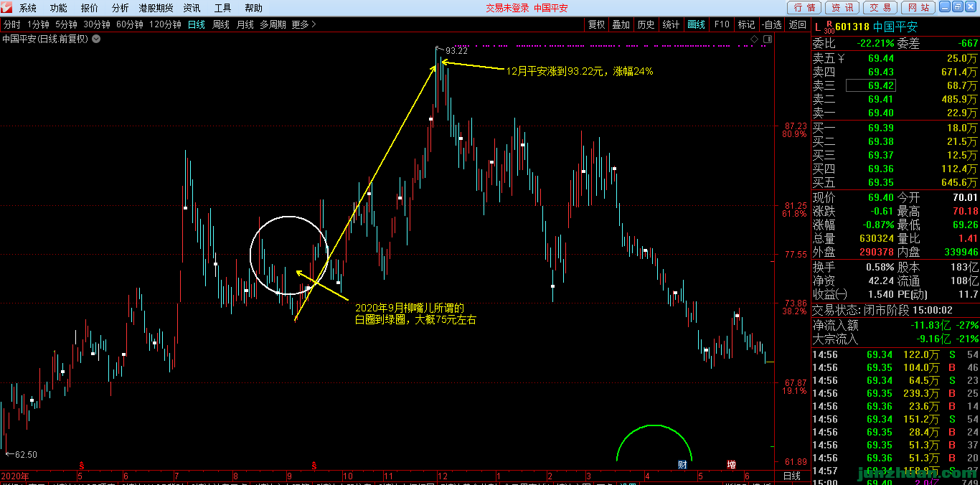Open the 系统 menu
This screenshot has width=980, height=485.
[28, 8]
